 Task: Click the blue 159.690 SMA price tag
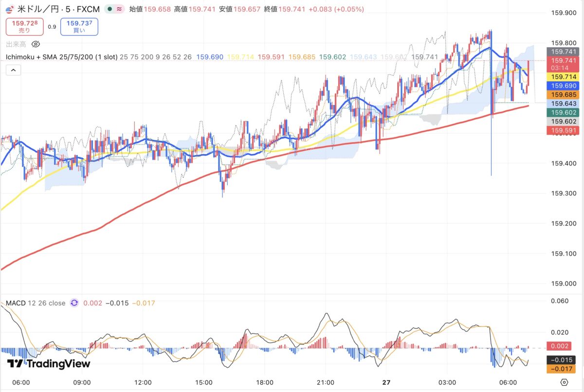click(x=561, y=86)
